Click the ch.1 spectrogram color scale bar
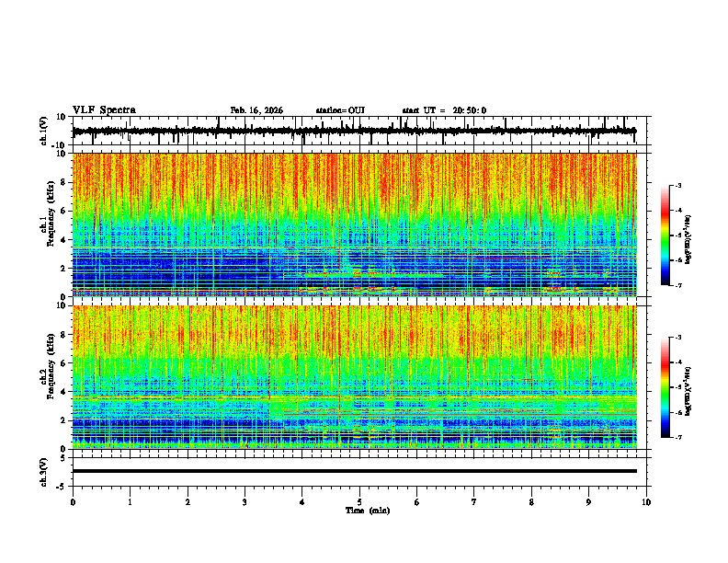The width and height of the screenshot is (728, 563). point(665,236)
